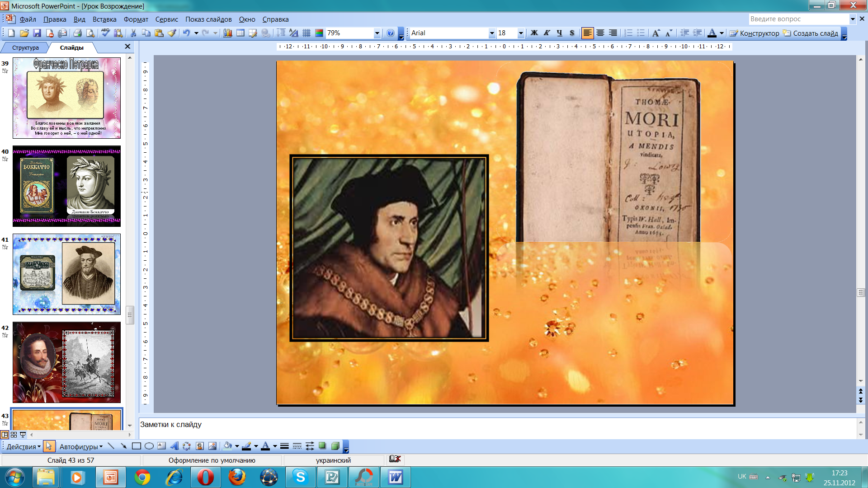868x488 pixels.
Task: Click the Создать слайд button
Action: tap(811, 33)
